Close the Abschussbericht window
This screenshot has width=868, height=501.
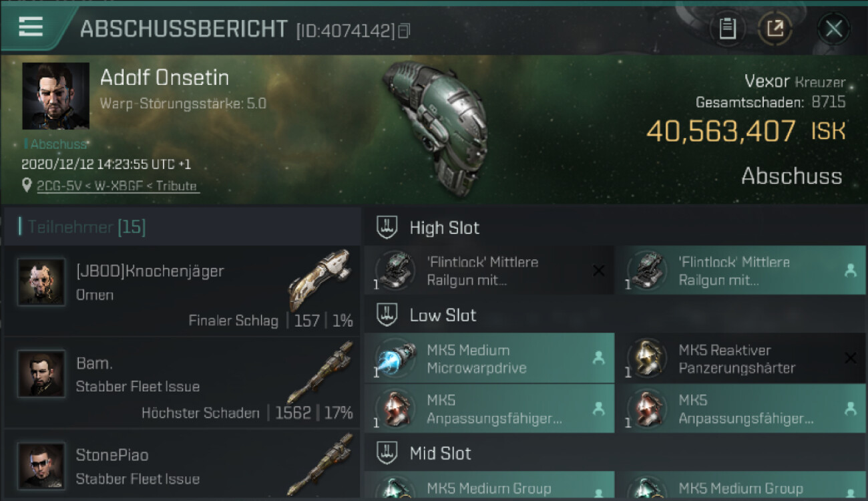[833, 29]
